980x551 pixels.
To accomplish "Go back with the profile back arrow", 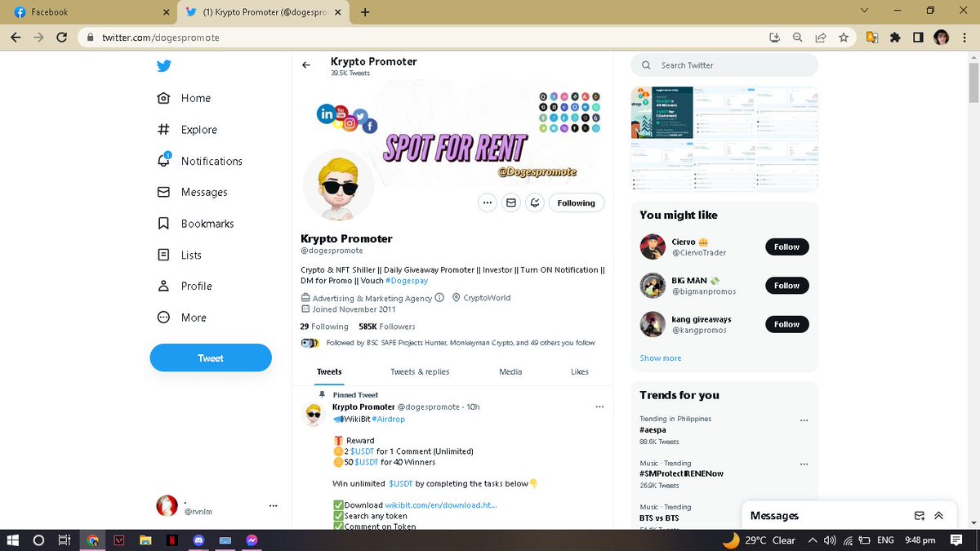I will pyautogui.click(x=306, y=65).
